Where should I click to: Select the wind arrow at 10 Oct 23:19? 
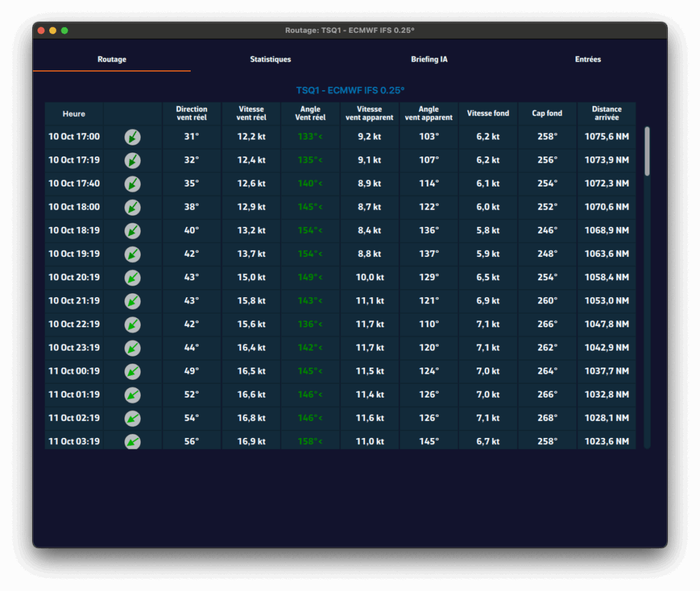click(x=133, y=348)
